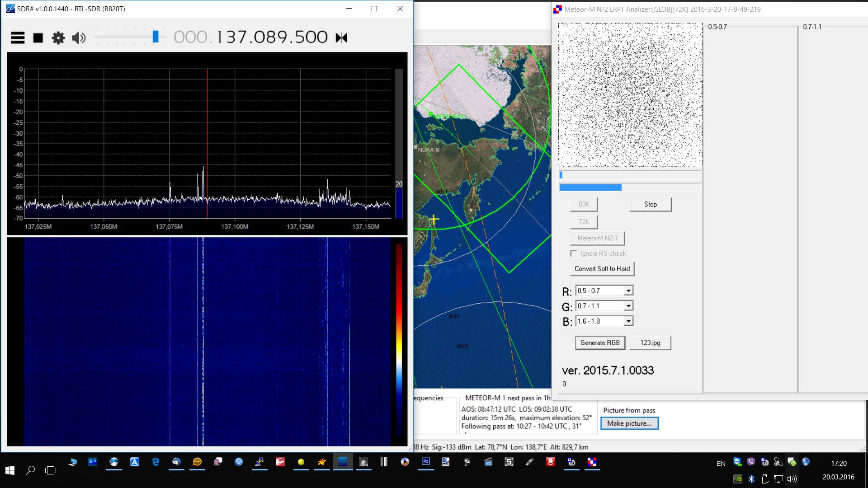
Task: Open clock showing 17:20
Action: click(x=839, y=464)
